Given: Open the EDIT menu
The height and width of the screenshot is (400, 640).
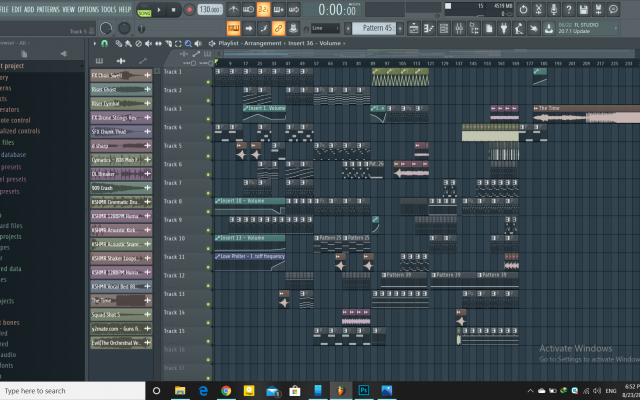Looking at the screenshot, I should [x=17, y=9].
